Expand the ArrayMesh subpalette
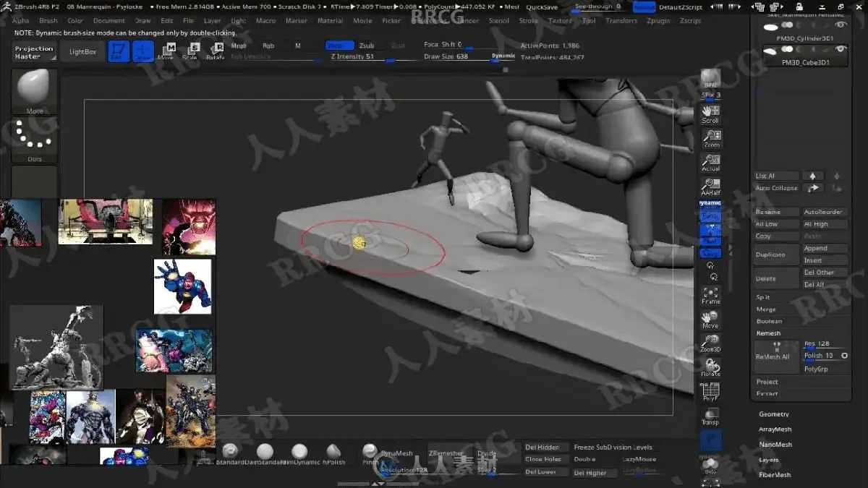 point(775,429)
